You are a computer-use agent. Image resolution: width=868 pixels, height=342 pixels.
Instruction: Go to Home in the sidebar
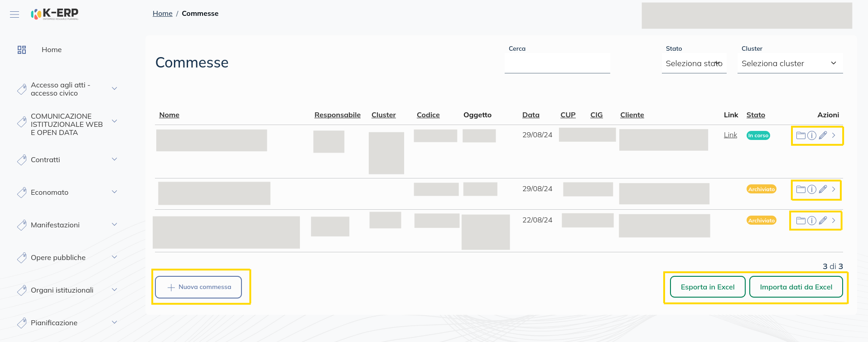[x=51, y=50]
